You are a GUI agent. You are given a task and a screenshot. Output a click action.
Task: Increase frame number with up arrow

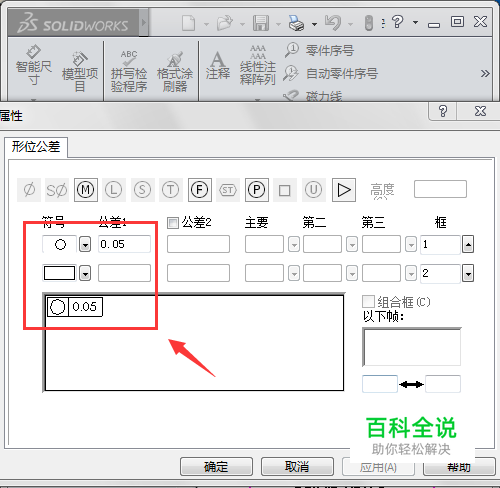pos(468,244)
